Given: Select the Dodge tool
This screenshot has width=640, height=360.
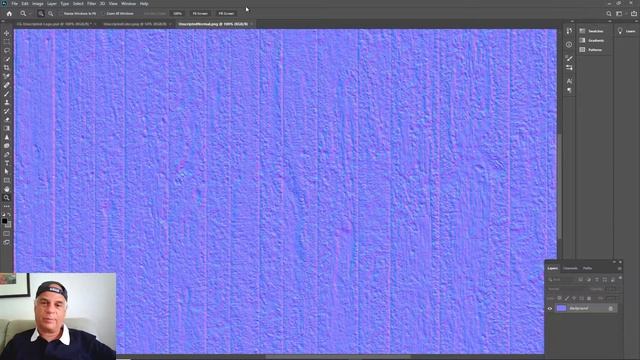Looking at the screenshot, I should pyautogui.click(x=7, y=146).
